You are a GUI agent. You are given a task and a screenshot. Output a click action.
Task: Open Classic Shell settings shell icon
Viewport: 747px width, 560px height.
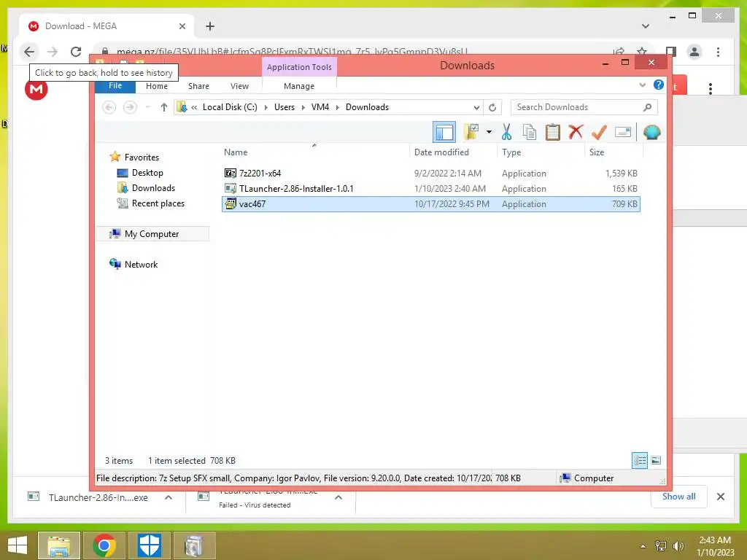click(x=651, y=132)
